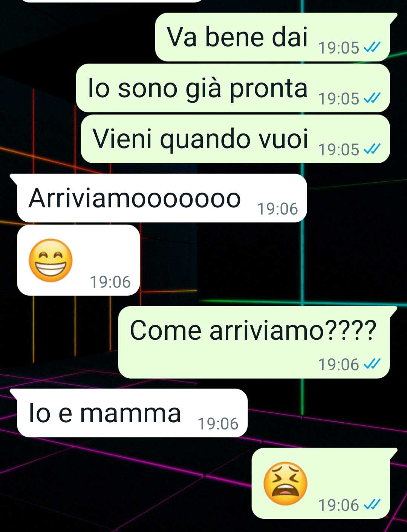Tap 19:06 timestamp under grinning emoji
The image size is (407, 532).
(110, 282)
